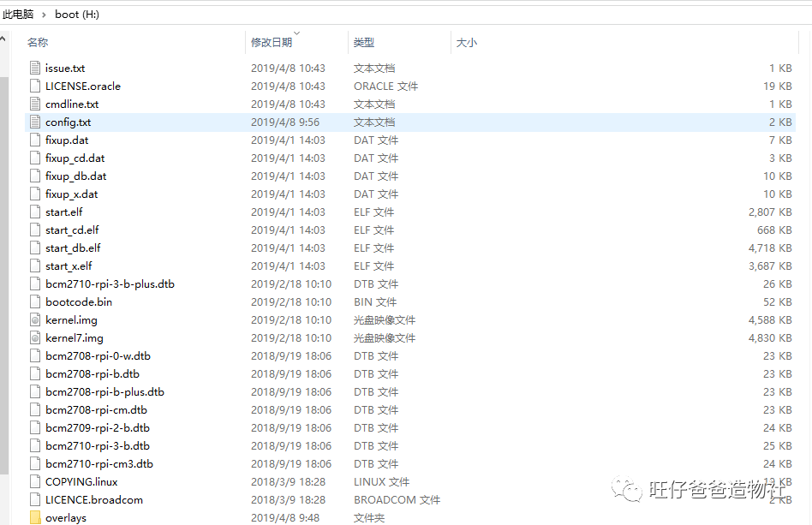Viewport: 812px width, 525px height.
Task: Click the fixup_db.dat file icon
Action: tap(35, 176)
